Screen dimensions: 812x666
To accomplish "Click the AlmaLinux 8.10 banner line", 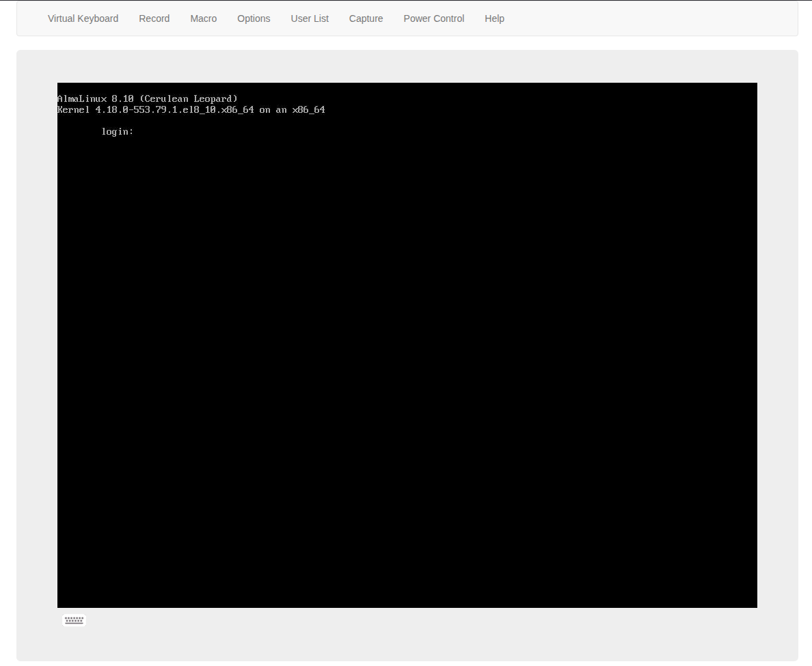I will (148, 98).
